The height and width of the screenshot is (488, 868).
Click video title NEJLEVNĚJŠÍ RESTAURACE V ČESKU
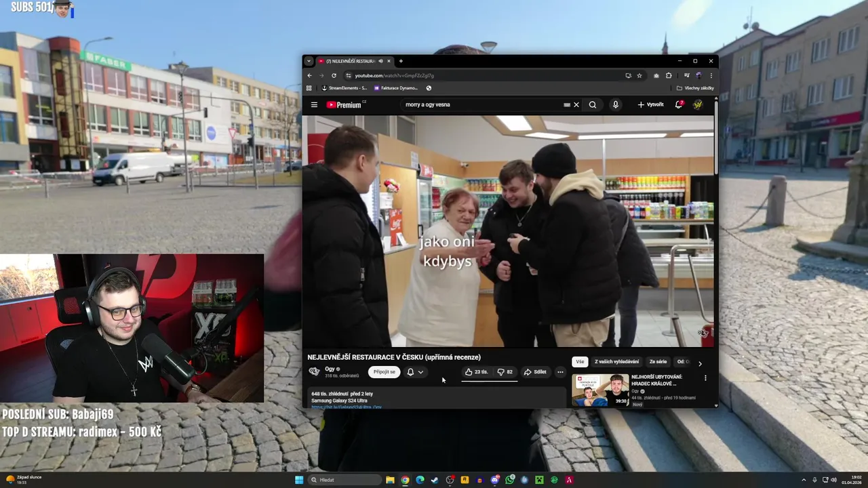click(394, 357)
